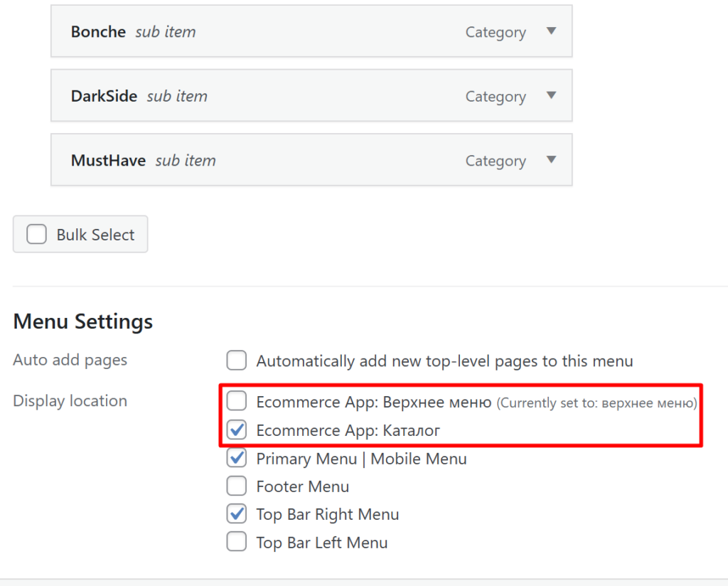Uncheck Ecommerce App: Каталог checkbox

point(237,430)
